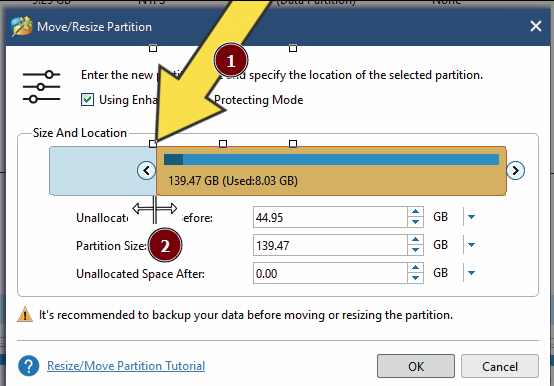The width and height of the screenshot is (554, 386).
Task: Click the OK button
Action: point(416,366)
